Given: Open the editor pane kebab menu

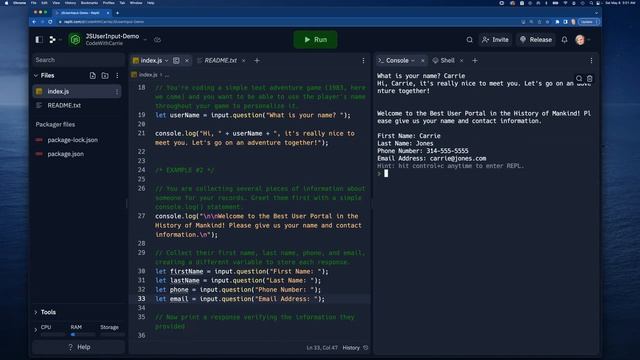Looking at the screenshot, I should click(x=363, y=60).
